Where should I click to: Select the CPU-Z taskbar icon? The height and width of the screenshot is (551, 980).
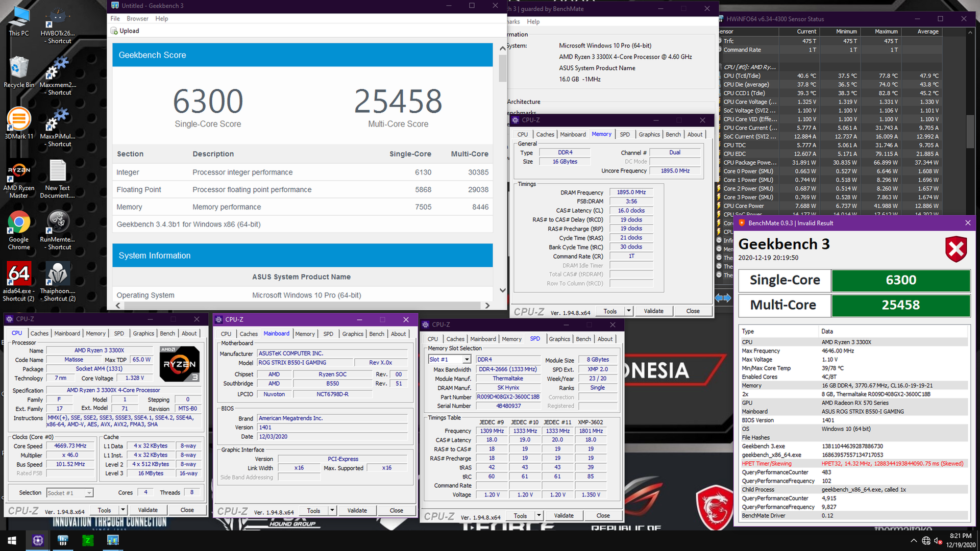point(38,540)
